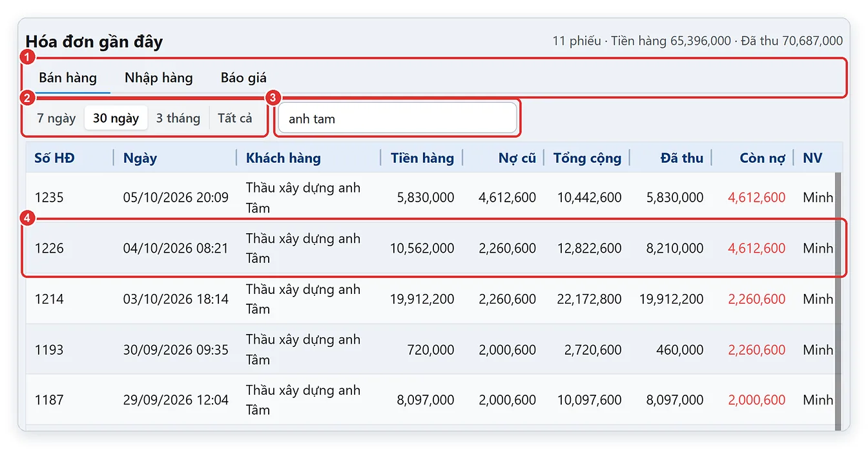
Task: Click Nợ cũ value in invoice 1193 row
Action: click(508, 350)
